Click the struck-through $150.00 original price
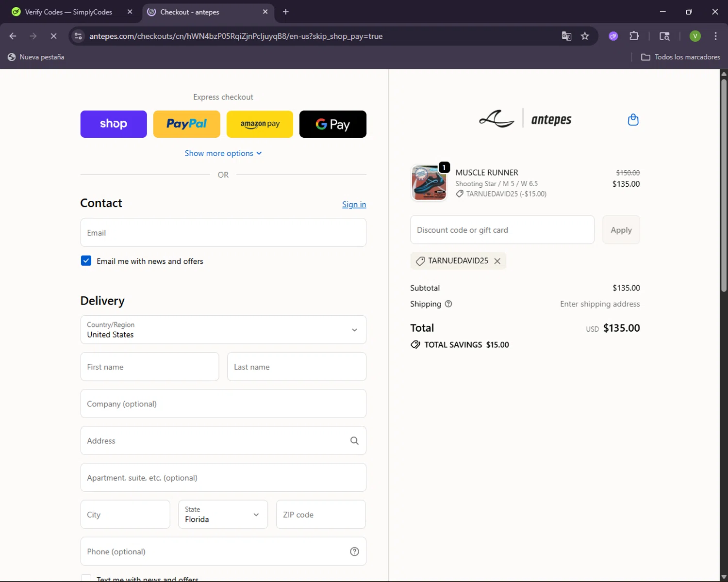 [628, 173]
